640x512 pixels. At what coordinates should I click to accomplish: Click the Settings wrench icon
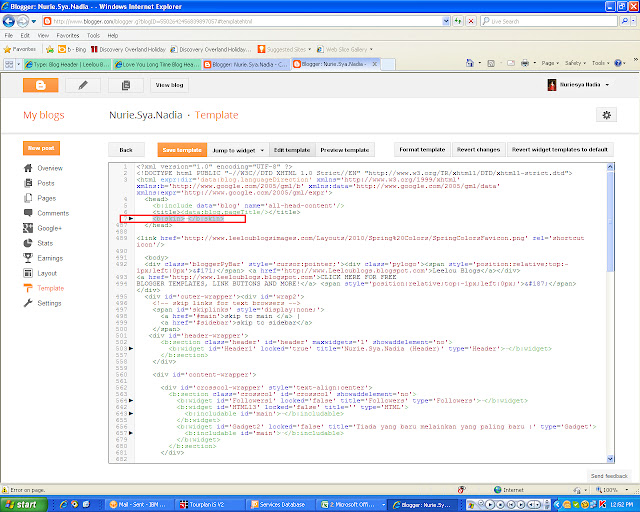(x=28, y=303)
